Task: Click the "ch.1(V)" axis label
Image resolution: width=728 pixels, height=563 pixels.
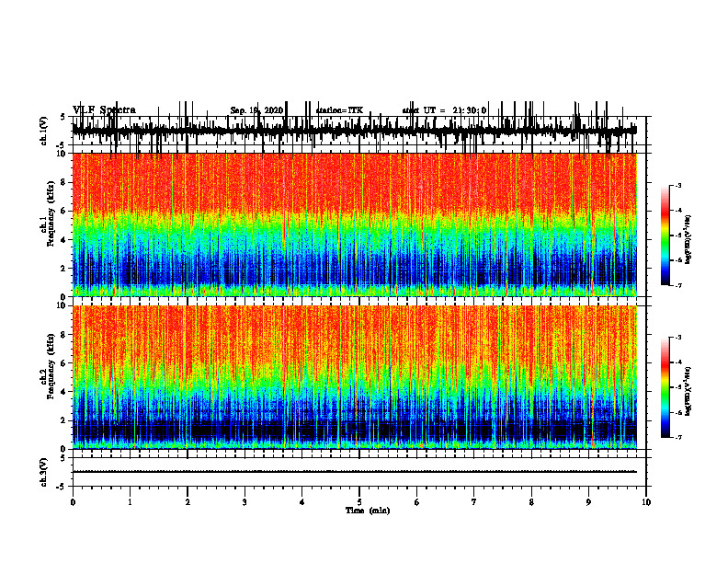Action: click(44, 131)
